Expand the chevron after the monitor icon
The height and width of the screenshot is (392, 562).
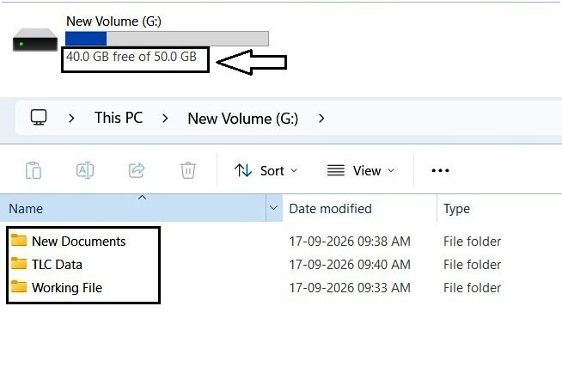pyautogui.click(x=71, y=118)
